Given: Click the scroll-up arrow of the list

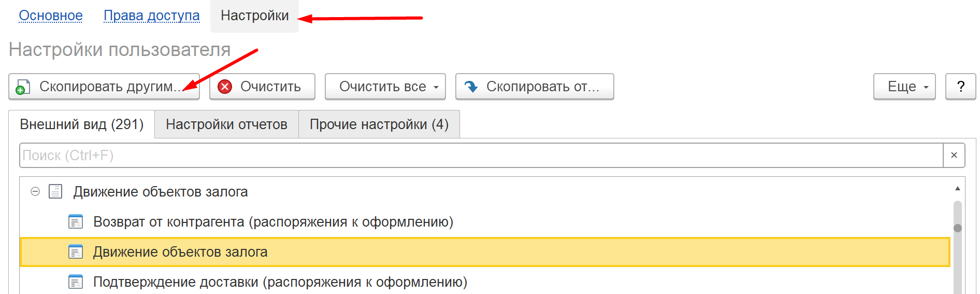Looking at the screenshot, I should pos(957,188).
